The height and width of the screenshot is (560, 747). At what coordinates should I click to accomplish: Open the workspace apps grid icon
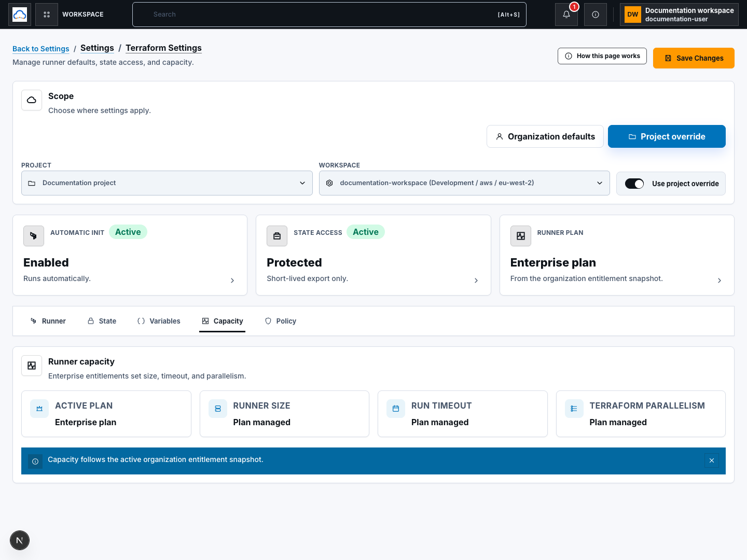[x=47, y=15]
